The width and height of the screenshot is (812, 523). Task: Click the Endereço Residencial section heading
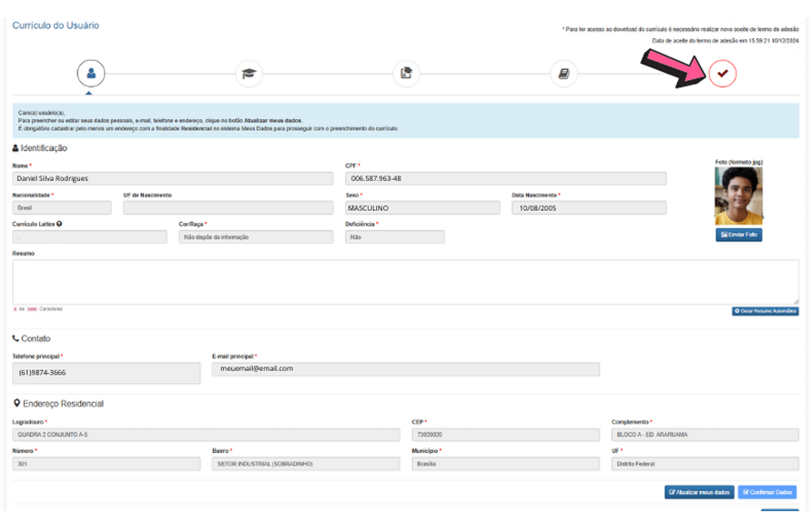coord(58,404)
